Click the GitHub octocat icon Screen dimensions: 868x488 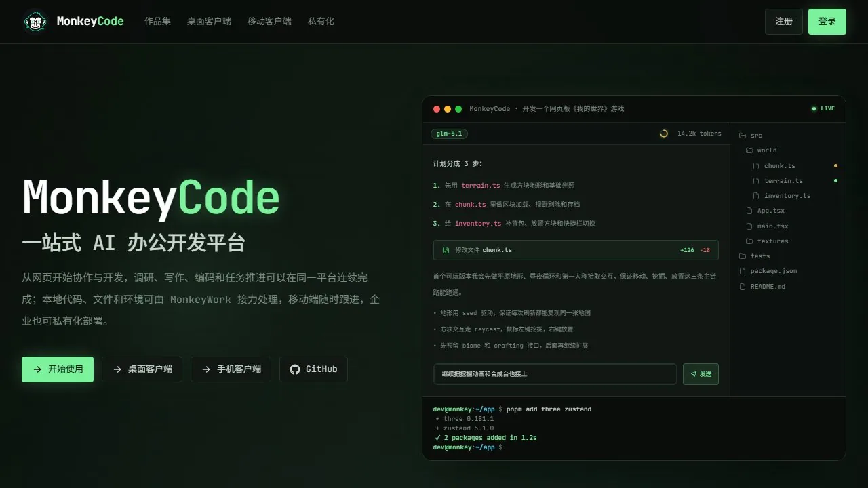coord(294,369)
